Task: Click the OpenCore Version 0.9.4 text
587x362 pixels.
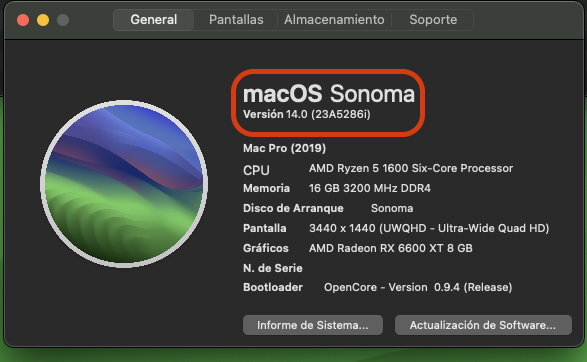Action: 418,288
